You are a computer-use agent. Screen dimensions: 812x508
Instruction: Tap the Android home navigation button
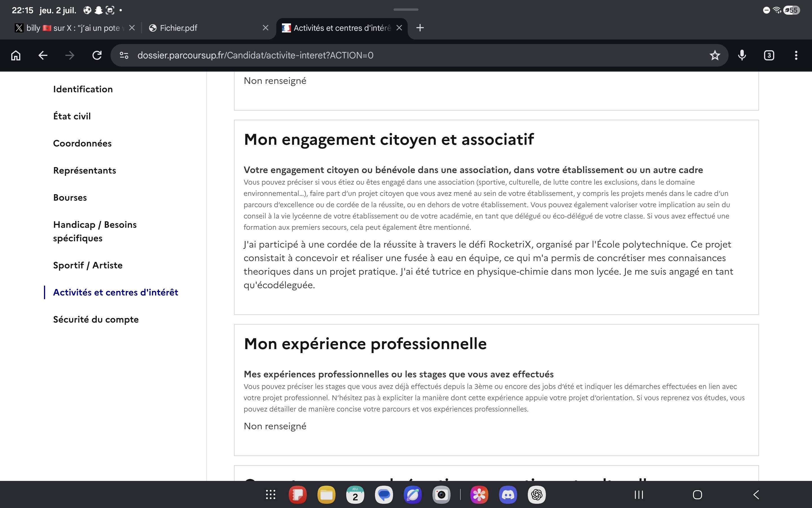[x=697, y=494]
